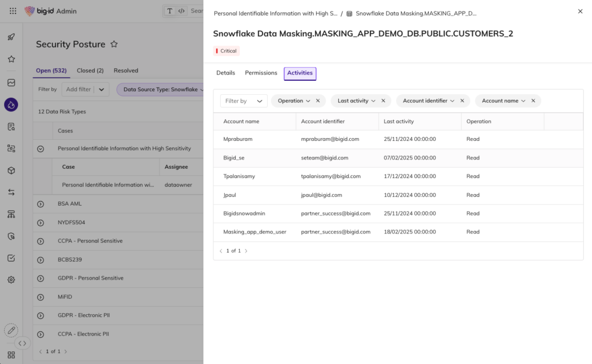This screenshot has width=592, height=364.
Task: Click the pencil edit icon bottom left
Action: coord(11,330)
